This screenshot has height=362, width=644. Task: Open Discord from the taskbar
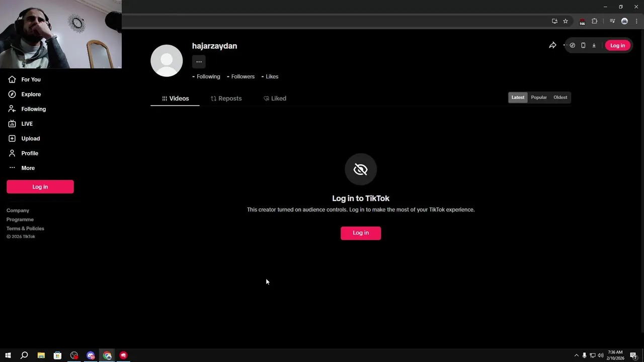[x=91, y=355]
